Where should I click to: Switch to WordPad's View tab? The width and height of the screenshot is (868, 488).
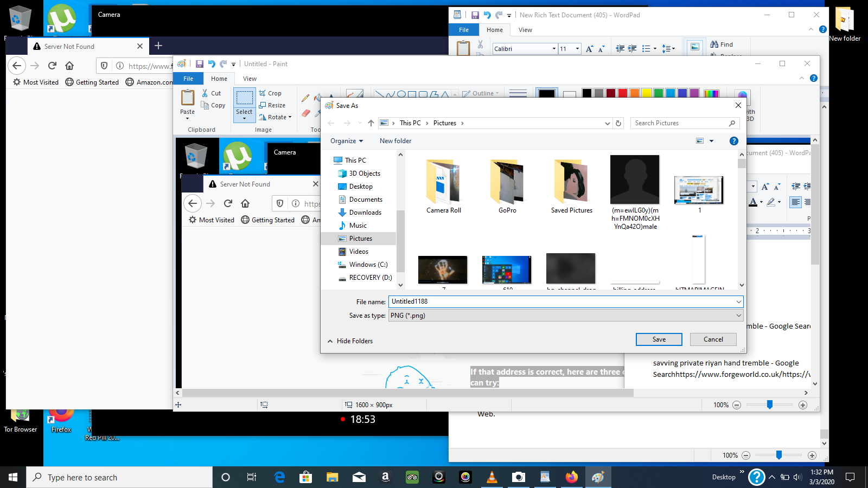coord(525,30)
